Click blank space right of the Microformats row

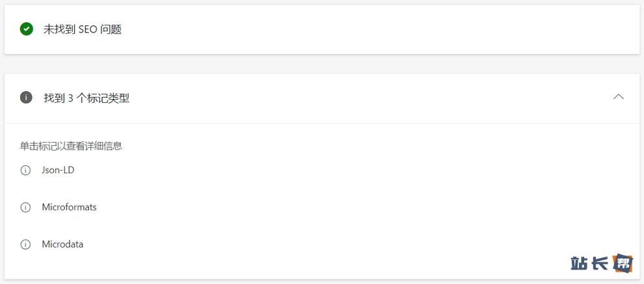(325, 207)
